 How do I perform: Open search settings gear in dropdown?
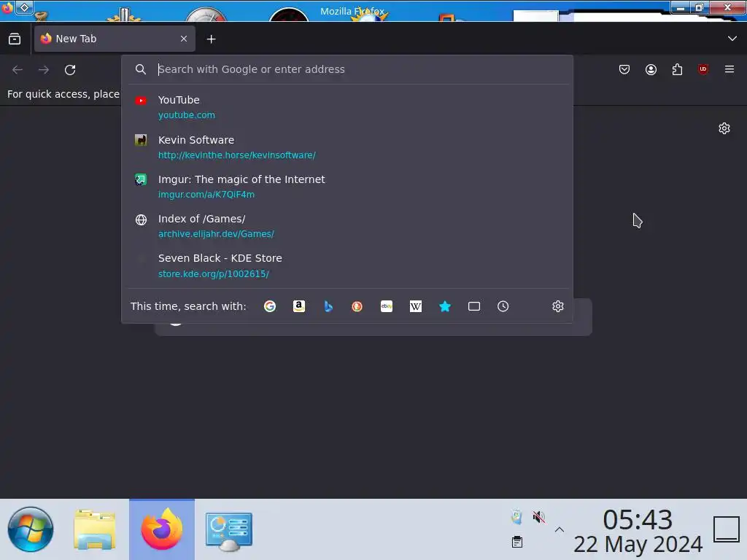tap(558, 306)
